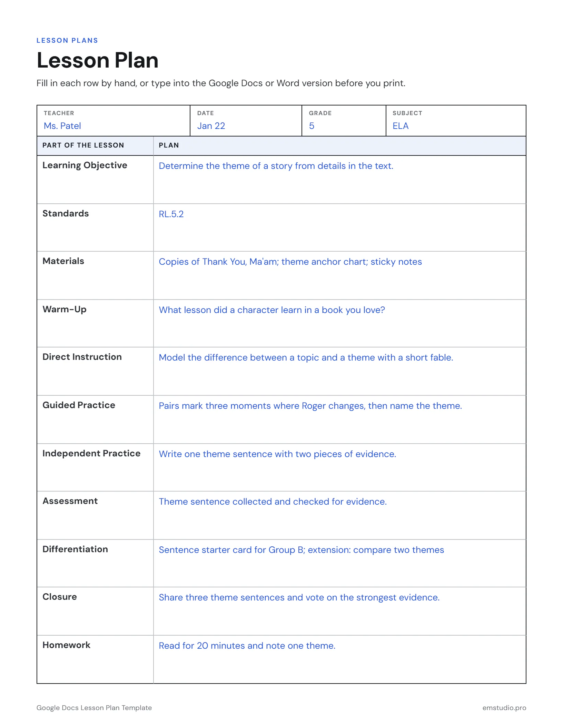Click the 'Materials' row label

tap(63, 261)
